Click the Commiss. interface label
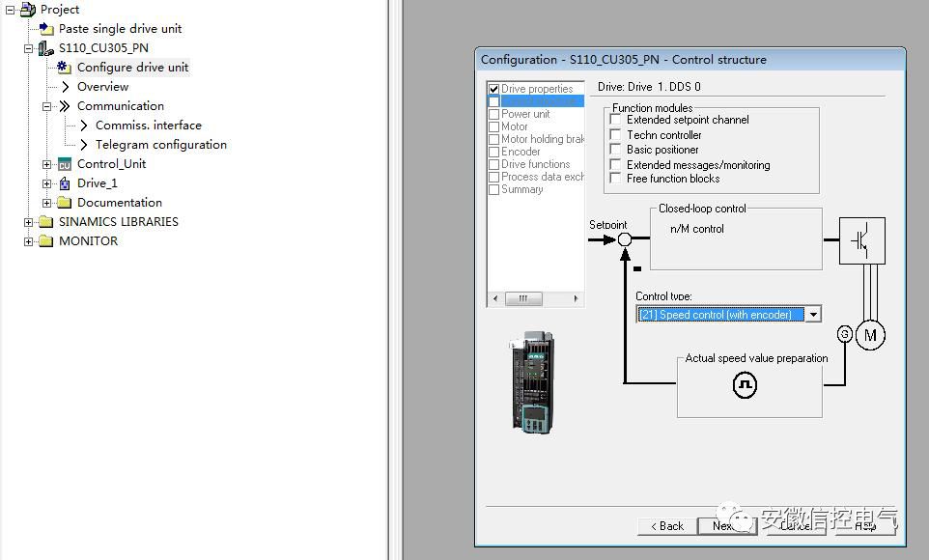This screenshot has height=560, width=929. [x=148, y=126]
